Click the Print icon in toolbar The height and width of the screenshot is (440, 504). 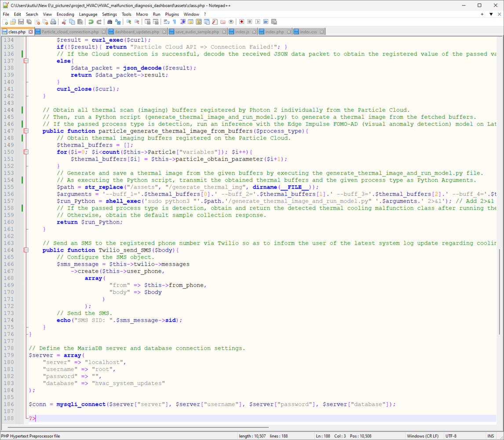tap(53, 22)
